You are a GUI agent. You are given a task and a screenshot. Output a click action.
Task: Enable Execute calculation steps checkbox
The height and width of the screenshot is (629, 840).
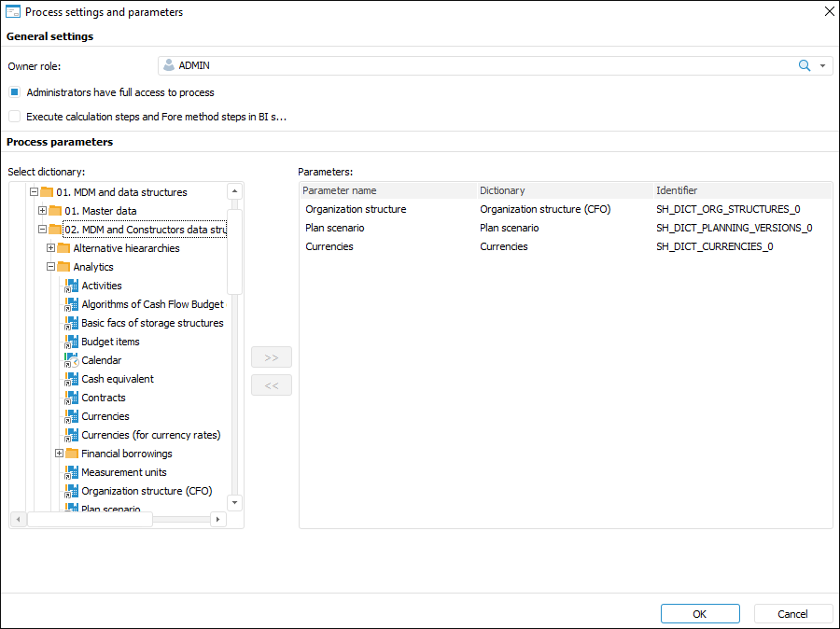click(14, 117)
